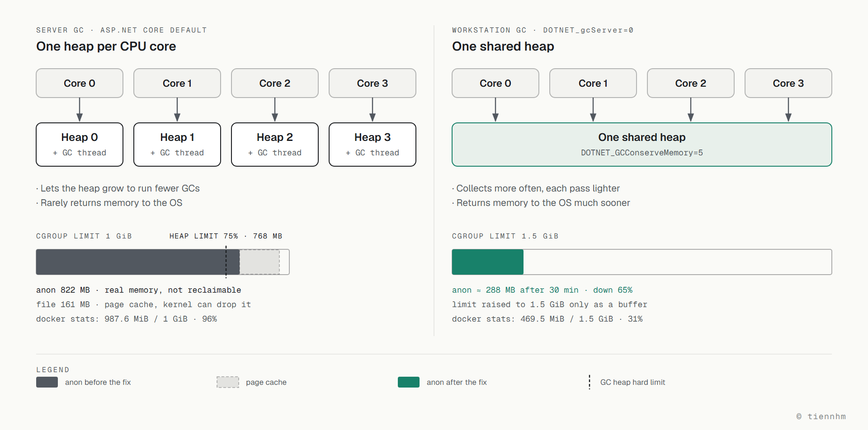Click the dotted line icon beside 'GC heap hard limit'

[590, 382]
